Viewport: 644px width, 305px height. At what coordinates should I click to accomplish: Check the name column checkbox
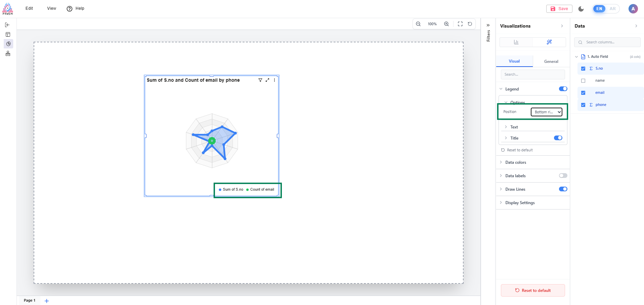583,81
